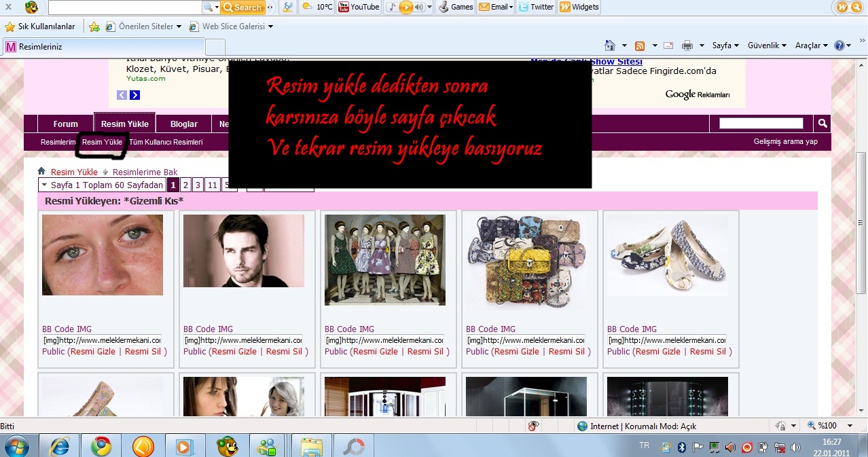Go to page 2 of pictures
The image size is (868, 457).
(185, 185)
